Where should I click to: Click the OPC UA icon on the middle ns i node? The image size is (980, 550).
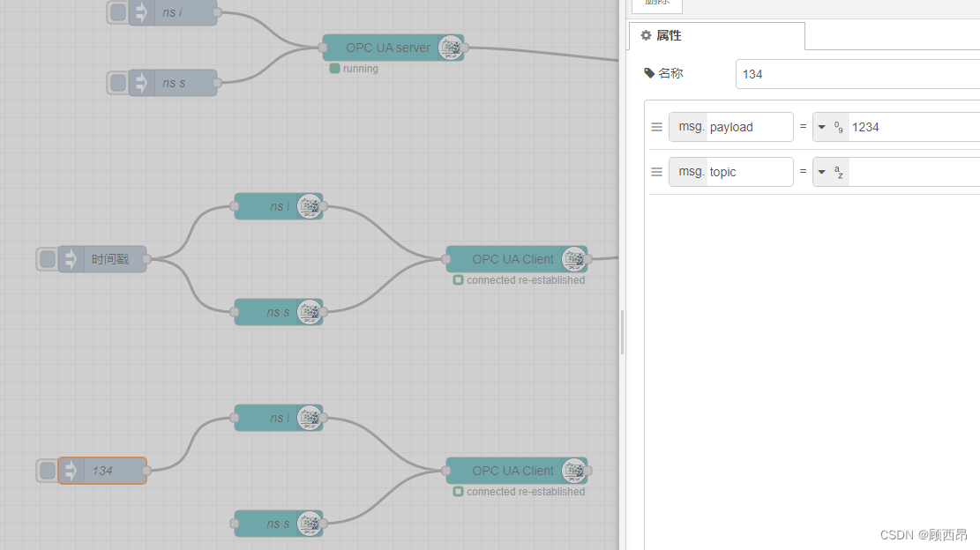[310, 206]
